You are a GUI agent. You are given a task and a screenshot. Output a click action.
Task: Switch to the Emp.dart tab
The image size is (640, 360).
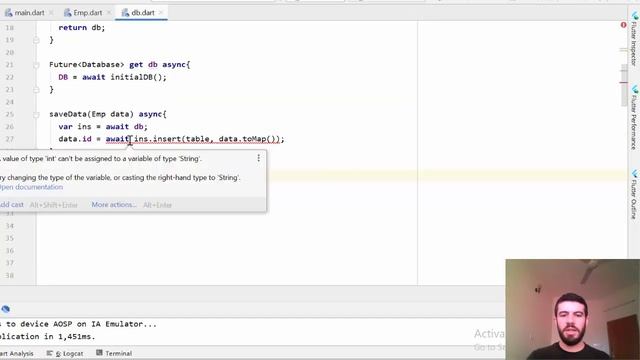click(x=87, y=13)
